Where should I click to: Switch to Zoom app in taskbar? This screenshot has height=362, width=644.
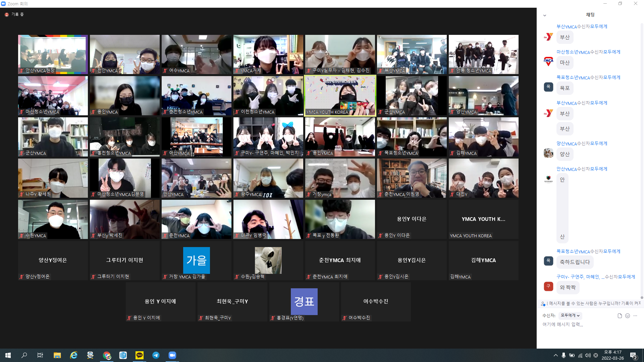(x=172, y=355)
